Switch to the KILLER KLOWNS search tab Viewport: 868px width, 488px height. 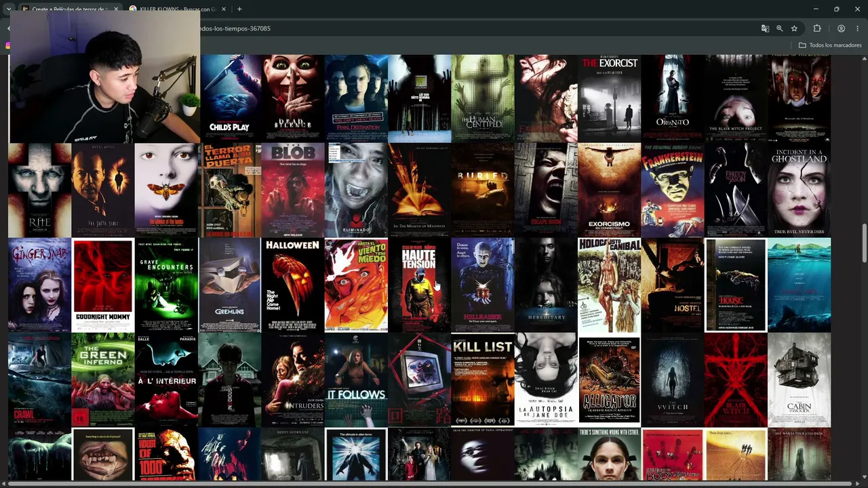178,9
